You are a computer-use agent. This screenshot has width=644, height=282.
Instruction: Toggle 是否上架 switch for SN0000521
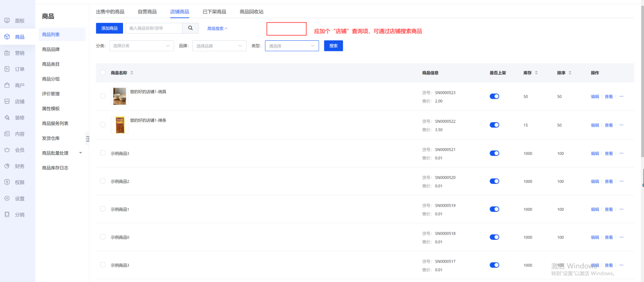495,153
